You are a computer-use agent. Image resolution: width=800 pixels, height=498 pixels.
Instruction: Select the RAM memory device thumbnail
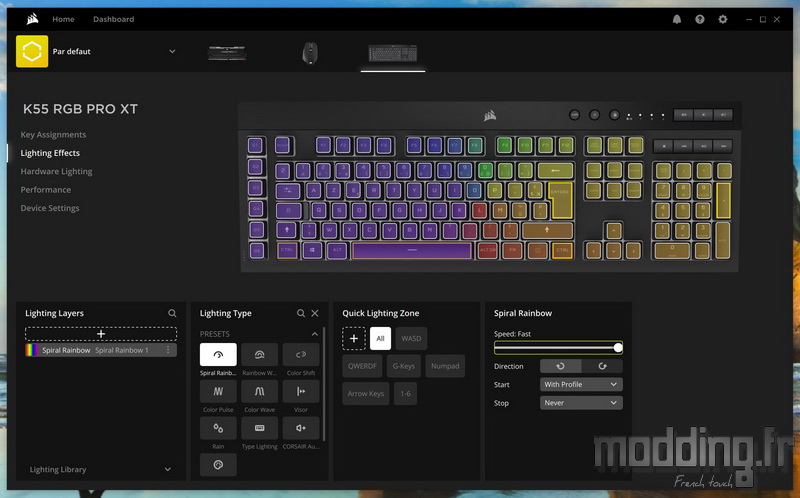tap(227, 53)
